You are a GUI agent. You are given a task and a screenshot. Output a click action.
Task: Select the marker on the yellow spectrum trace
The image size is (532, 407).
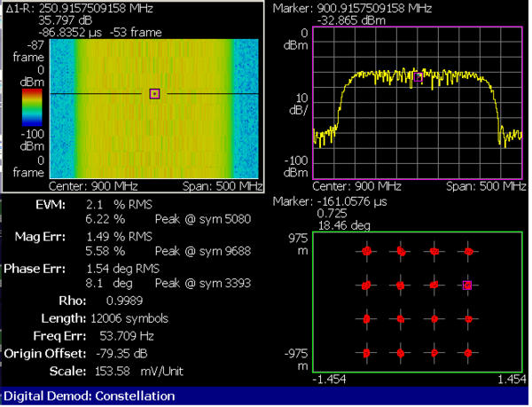pyautogui.click(x=419, y=77)
